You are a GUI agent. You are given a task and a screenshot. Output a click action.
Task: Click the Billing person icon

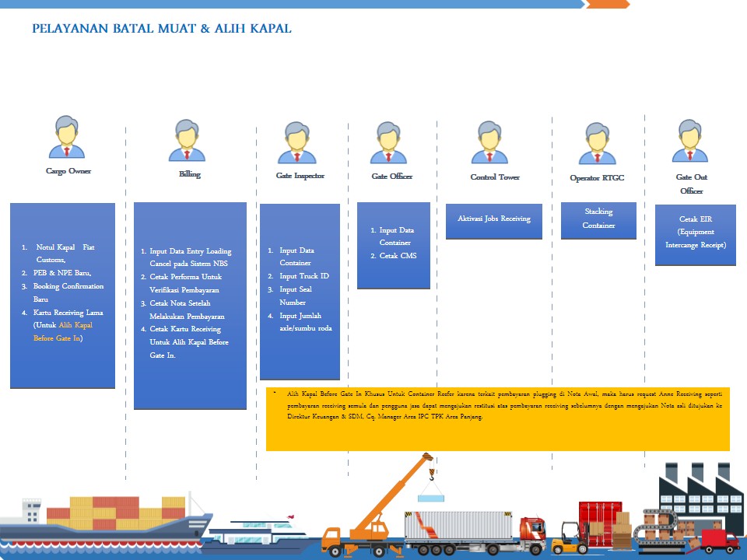click(x=187, y=141)
